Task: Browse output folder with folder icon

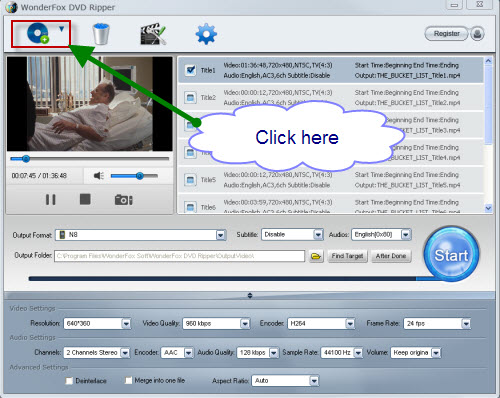Action: (316, 256)
